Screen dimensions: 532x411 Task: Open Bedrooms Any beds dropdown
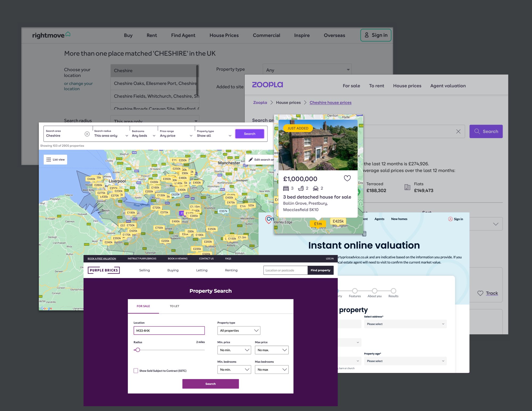144,134
